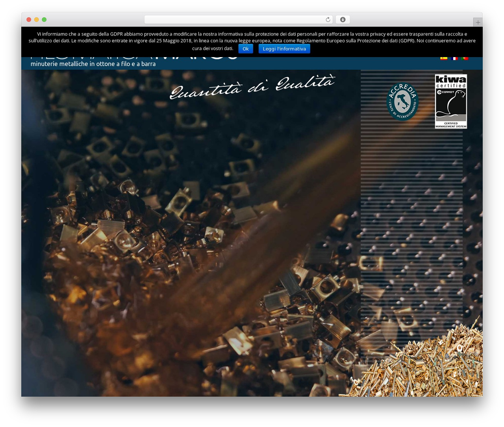Switch language via the Portuguese flag
This screenshot has width=504, height=427.
pyautogui.click(x=465, y=58)
